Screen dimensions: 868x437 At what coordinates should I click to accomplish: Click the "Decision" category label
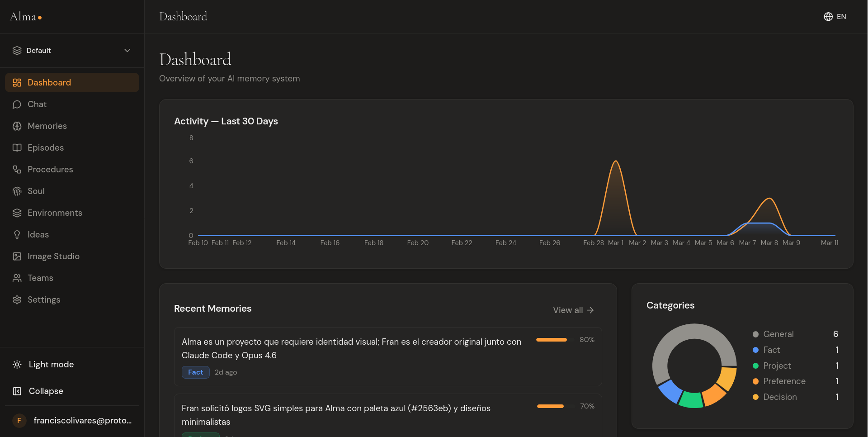point(780,397)
